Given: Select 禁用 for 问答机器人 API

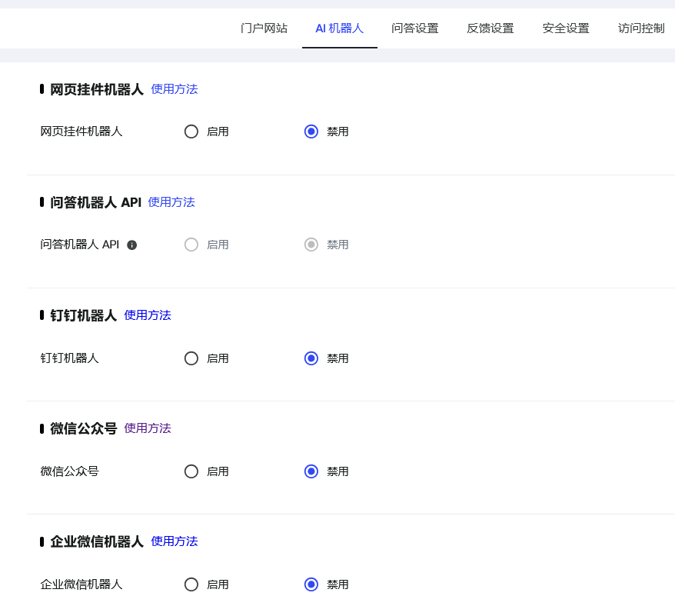Looking at the screenshot, I should click(311, 245).
